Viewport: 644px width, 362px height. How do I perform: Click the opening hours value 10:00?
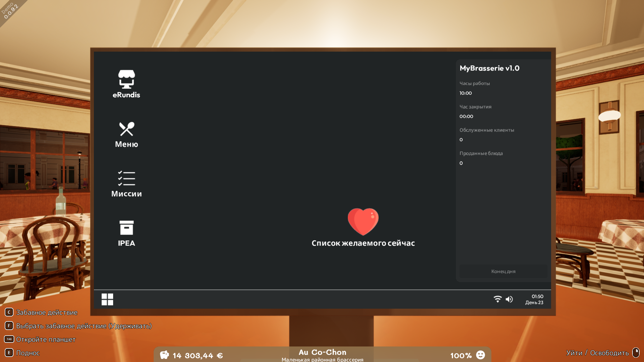465,93
